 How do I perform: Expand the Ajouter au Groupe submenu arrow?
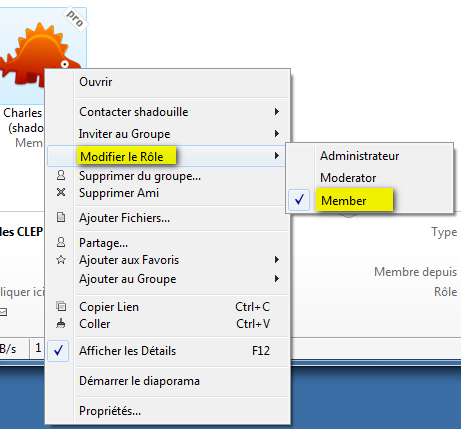(277, 279)
